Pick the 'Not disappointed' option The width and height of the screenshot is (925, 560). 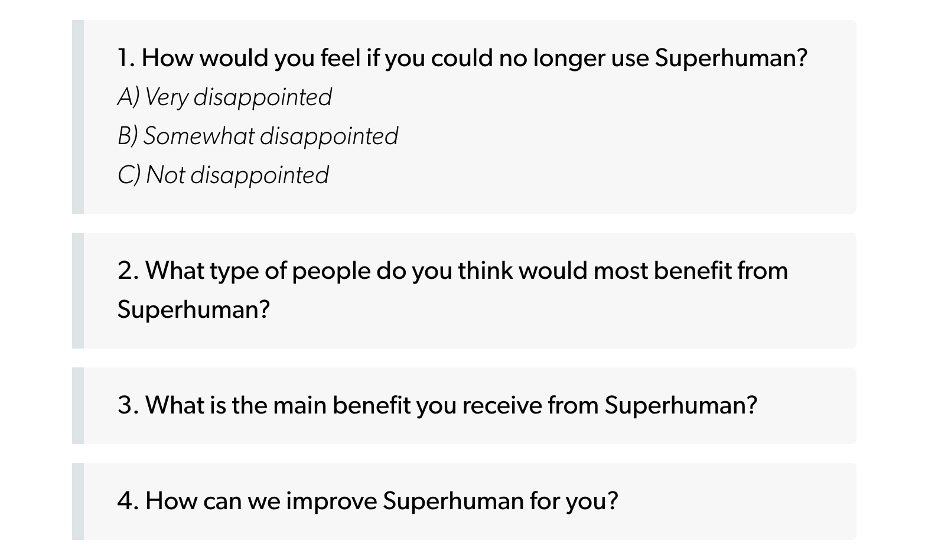[x=223, y=175]
